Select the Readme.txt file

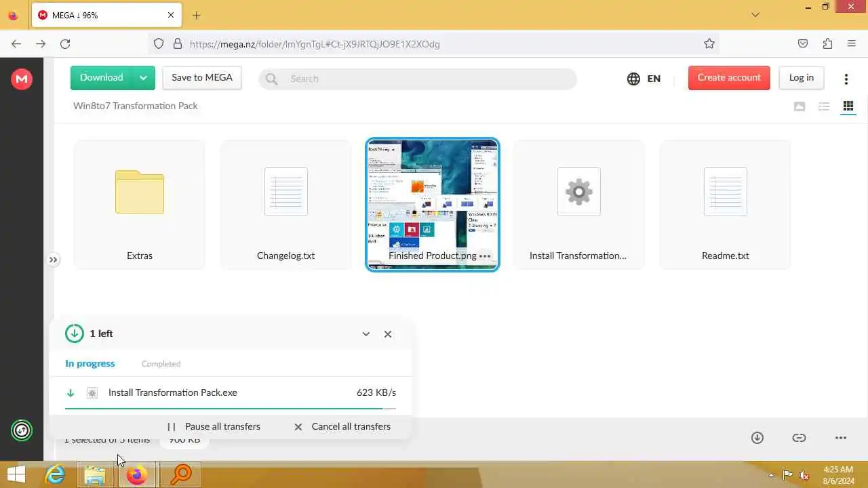[x=725, y=205]
